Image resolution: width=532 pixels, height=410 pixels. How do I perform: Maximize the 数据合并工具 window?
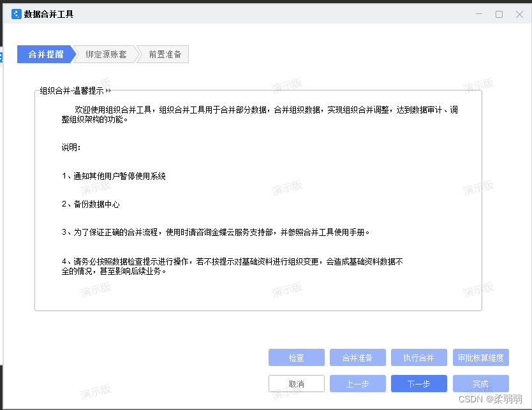[499, 13]
